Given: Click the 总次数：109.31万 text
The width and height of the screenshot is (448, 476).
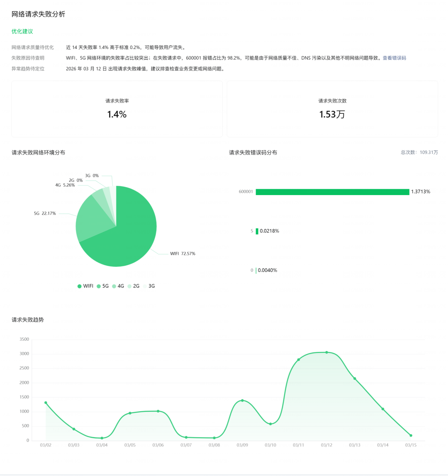Looking at the screenshot, I should 419,152.
